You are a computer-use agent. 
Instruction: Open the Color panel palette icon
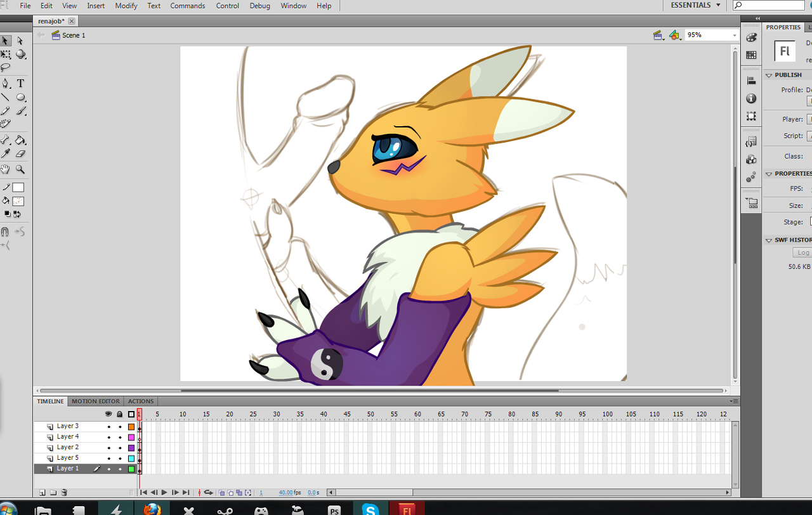coord(752,37)
